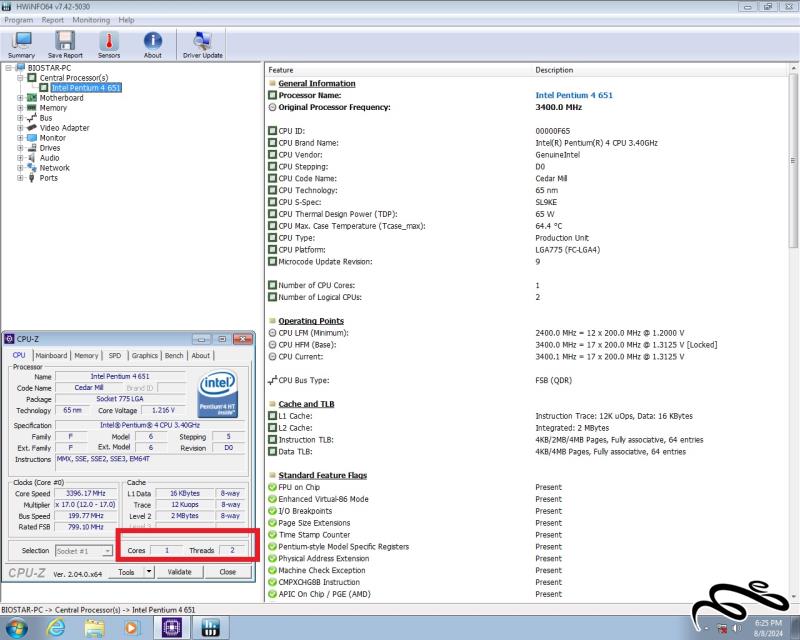Select Central Processor(s) in tree
This screenshot has height=640, width=800.
point(74,78)
